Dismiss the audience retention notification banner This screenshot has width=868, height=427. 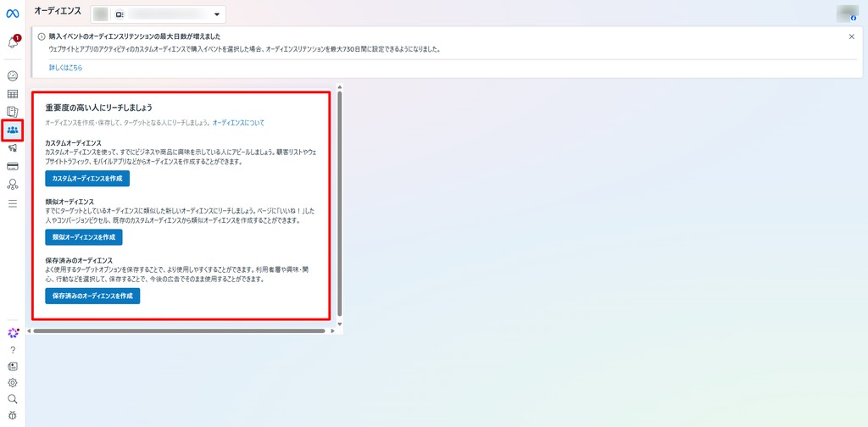click(851, 36)
